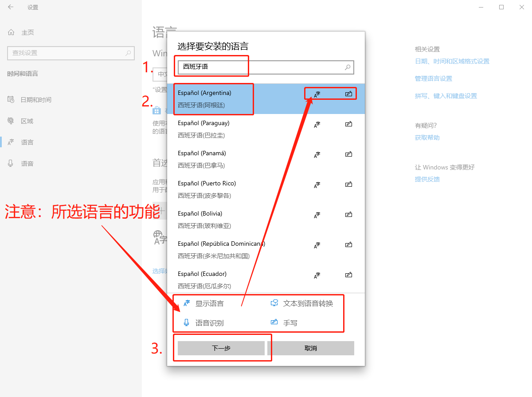Select Español (Bolivia) language row
Image resolution: width=532 pixels, height=397 pixels.
(x=266, y=220)
